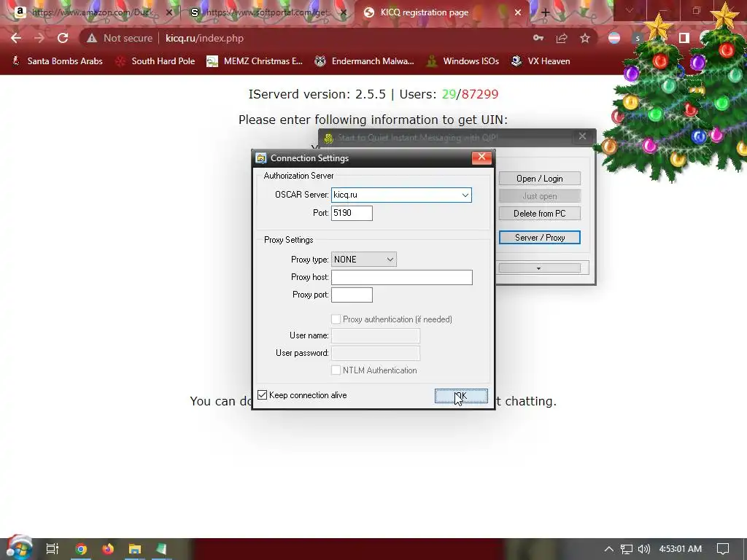Open the volume tray icon
Viewport: 747px width, 560px height.
[x=643, y=549]
